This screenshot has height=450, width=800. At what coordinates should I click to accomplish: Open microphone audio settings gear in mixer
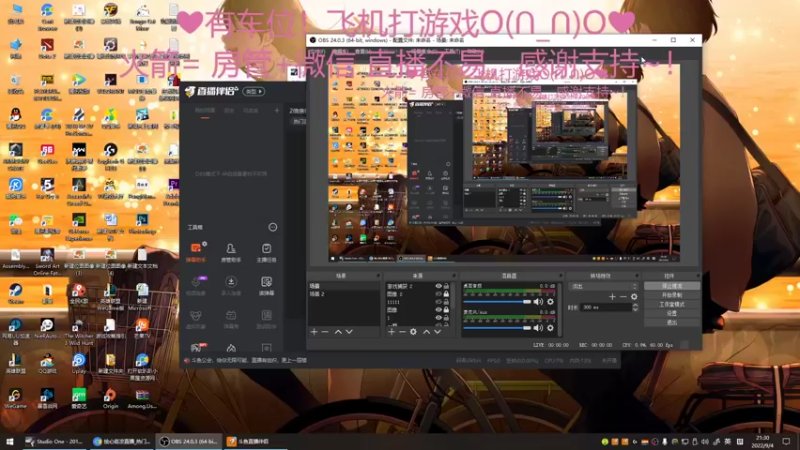click(x=550, y=328)
